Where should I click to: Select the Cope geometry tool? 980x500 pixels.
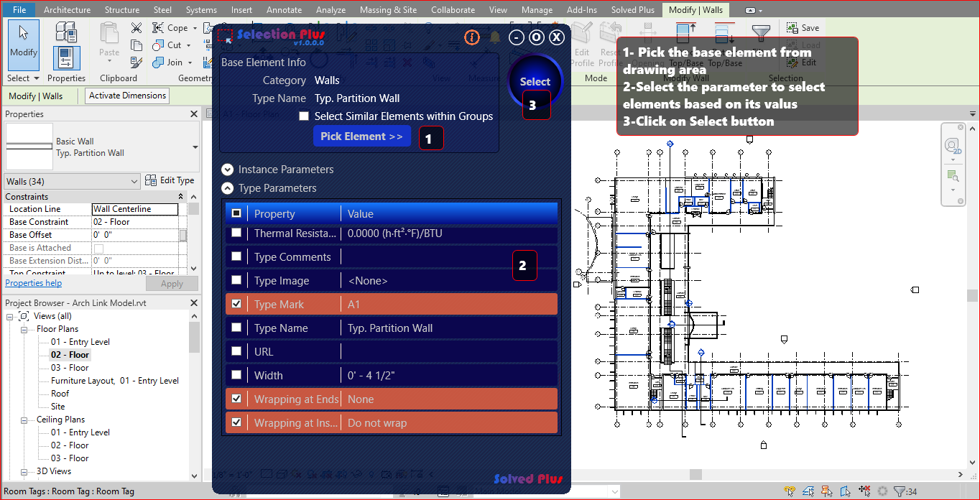[x=170, y=27]
